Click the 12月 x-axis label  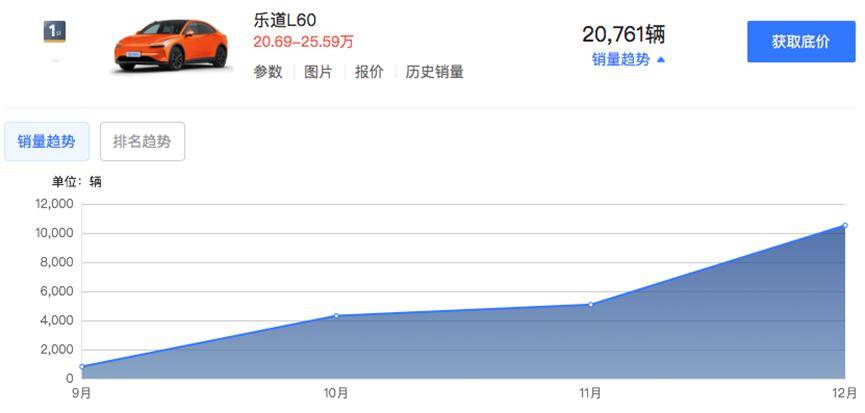point(844,393)
